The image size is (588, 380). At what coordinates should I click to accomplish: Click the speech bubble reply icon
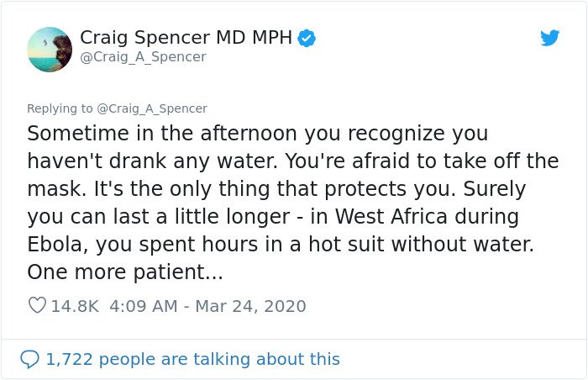pos(29,359)
